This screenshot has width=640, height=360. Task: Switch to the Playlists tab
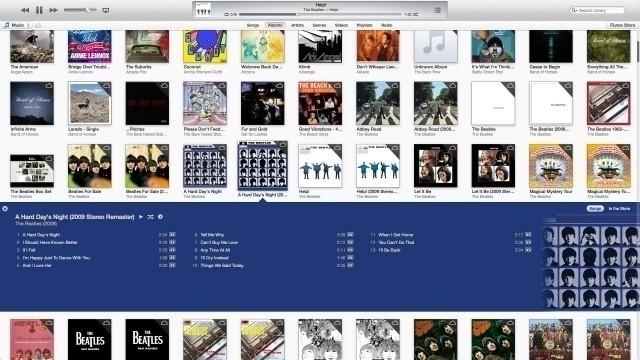364,25
